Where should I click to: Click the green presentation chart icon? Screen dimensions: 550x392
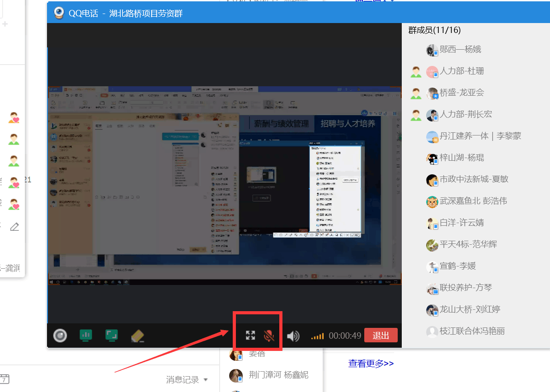86,335
